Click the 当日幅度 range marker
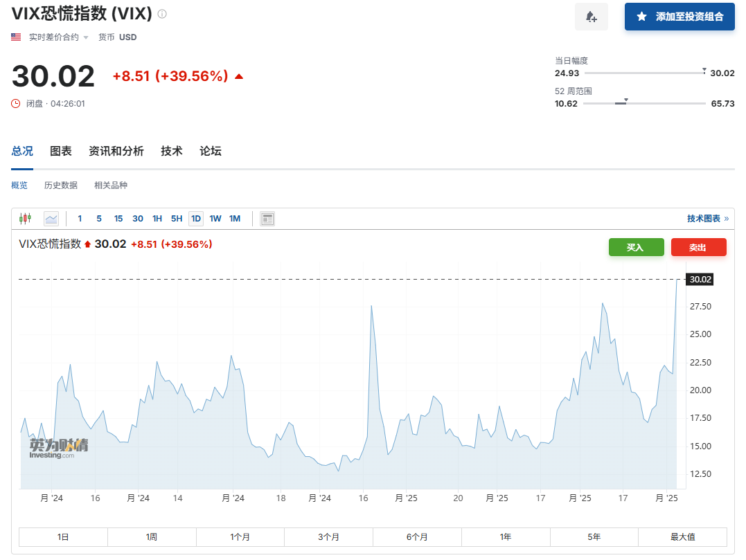The height and width of the screenshot is (560, 746). point(704,71)
